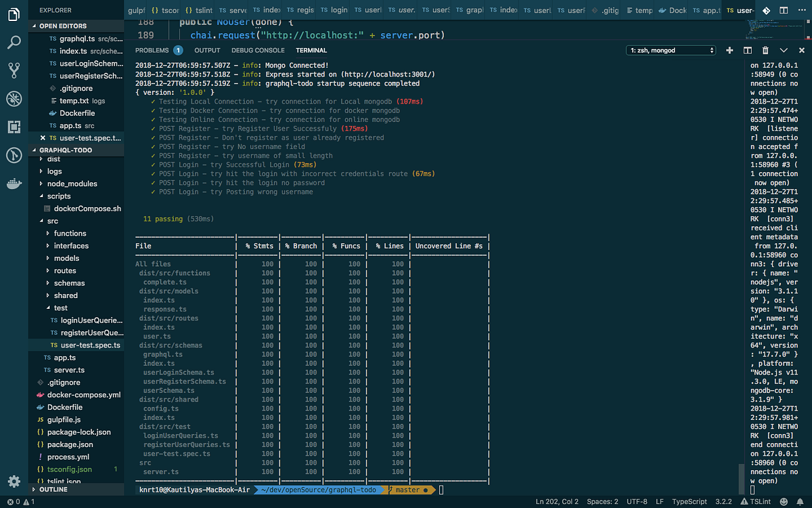Open the Debug view icon

[14, 99]
